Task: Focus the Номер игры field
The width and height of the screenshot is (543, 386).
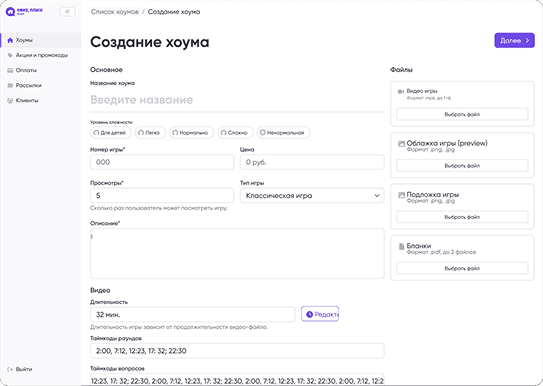Action: click(162, 162)
